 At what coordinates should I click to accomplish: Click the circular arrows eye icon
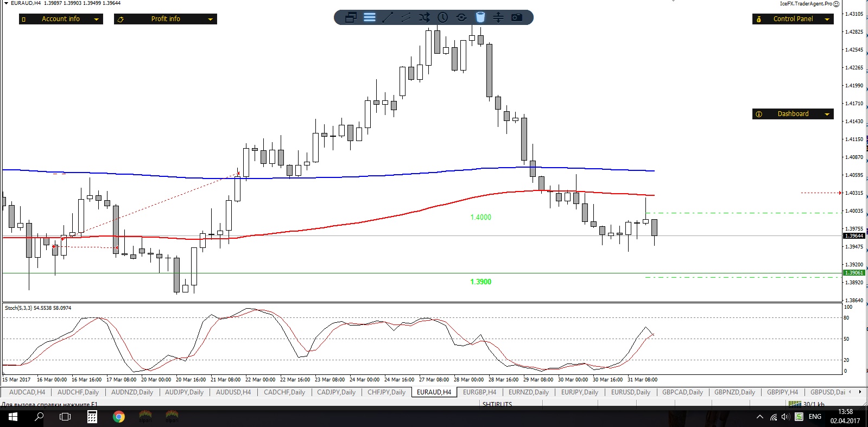[461, 17]
